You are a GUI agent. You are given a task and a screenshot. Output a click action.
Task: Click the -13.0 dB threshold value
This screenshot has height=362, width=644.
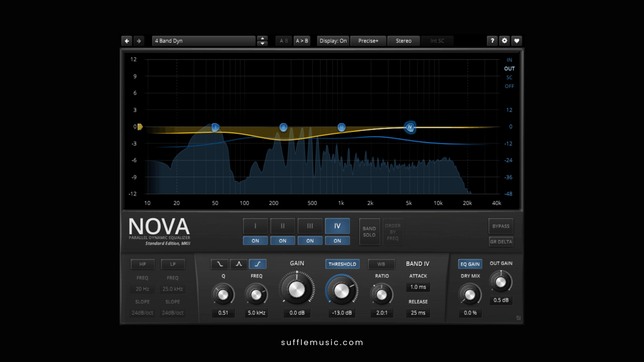coord(342,313)
